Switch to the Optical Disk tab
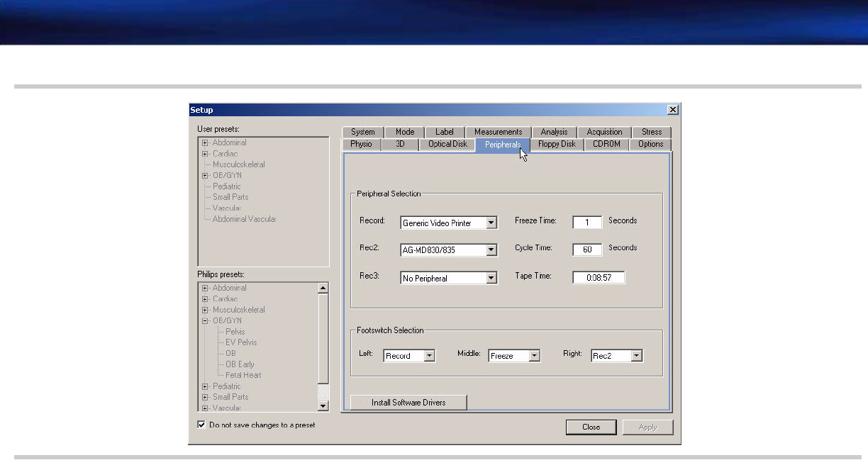 (447, 144)
